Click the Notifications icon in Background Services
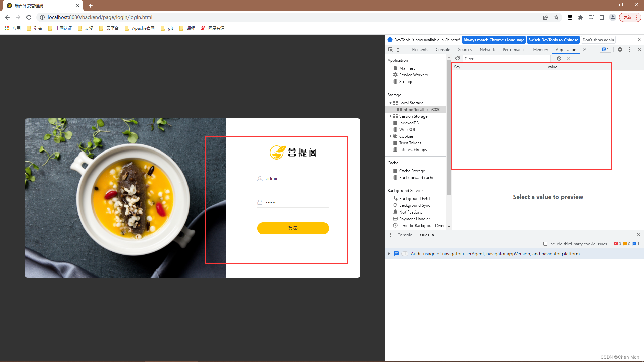 [395, 212]
